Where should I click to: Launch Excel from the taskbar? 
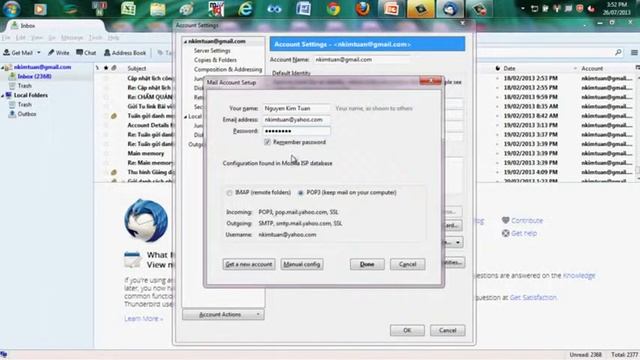[x=128, y=9]
